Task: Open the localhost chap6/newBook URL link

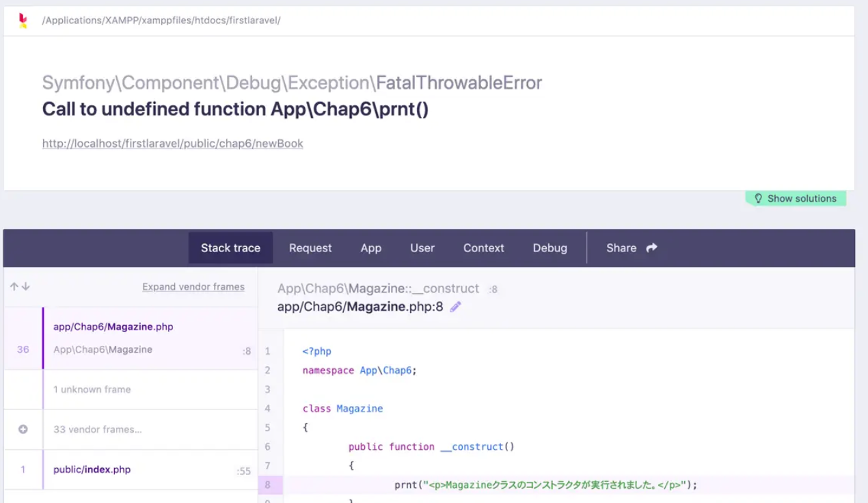Action: (x=173, y=144)
